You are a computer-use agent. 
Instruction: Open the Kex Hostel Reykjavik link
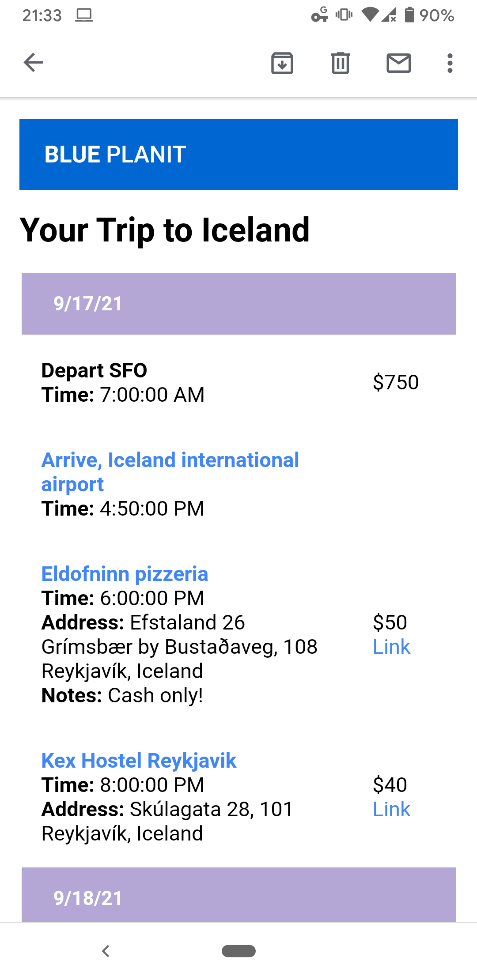click(x=139, y=761)
